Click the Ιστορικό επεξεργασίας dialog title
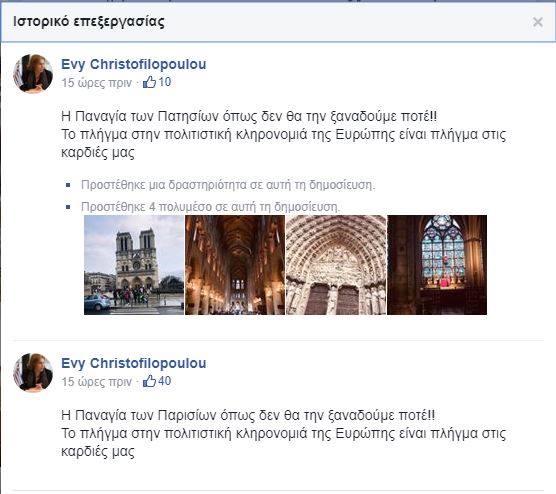The image size is (556, 494). pos(89,22)
